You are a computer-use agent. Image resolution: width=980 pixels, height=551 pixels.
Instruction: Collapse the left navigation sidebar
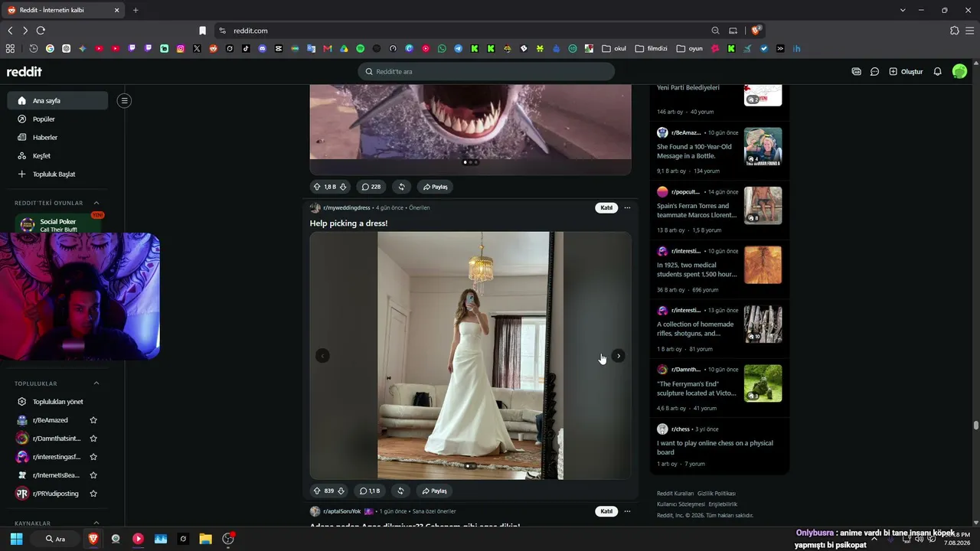click(x=124, y=100)
